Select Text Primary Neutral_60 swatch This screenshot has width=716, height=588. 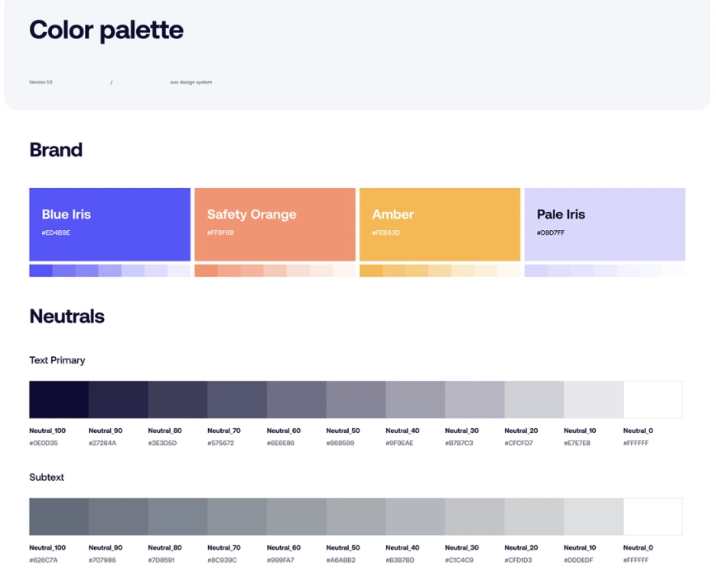296,399
